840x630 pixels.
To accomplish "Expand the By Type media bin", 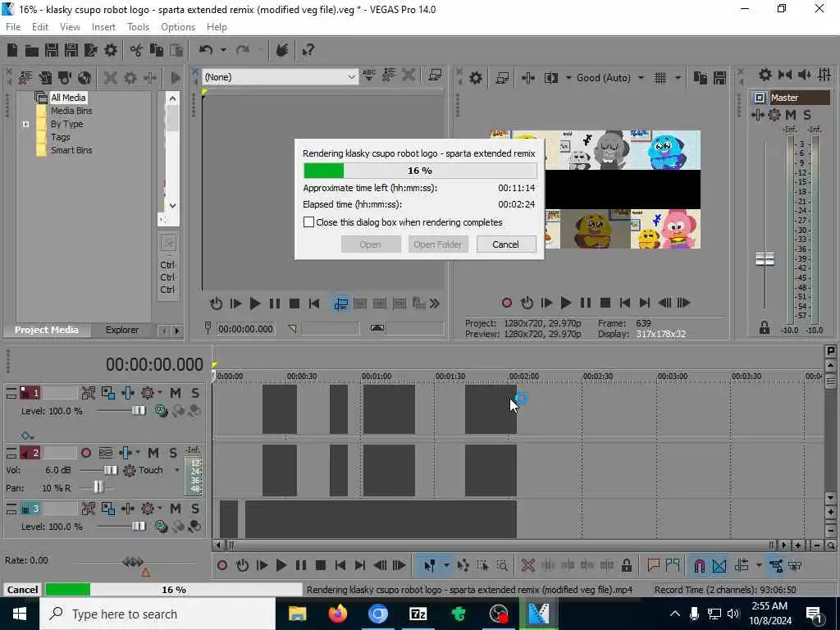I will point(25,125).
